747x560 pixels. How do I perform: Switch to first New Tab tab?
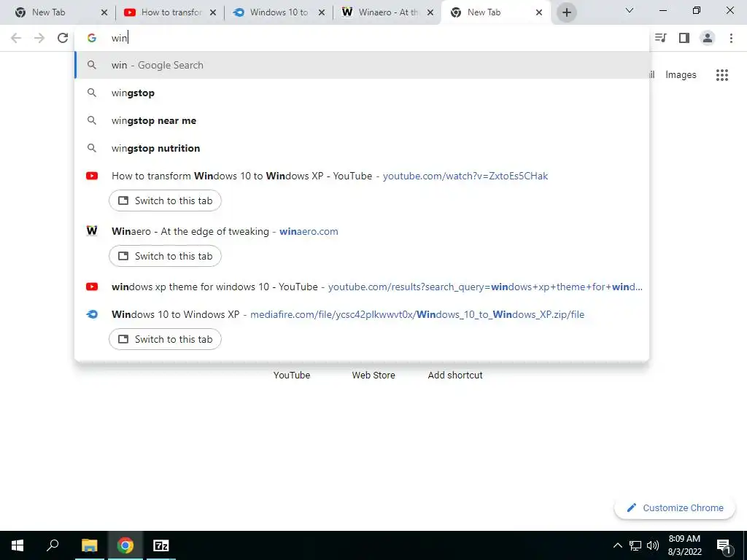tap(55, 12)
